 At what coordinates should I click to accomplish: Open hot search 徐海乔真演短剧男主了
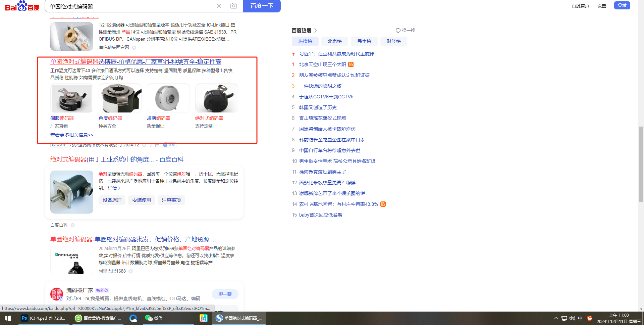(x=323, y=172)
